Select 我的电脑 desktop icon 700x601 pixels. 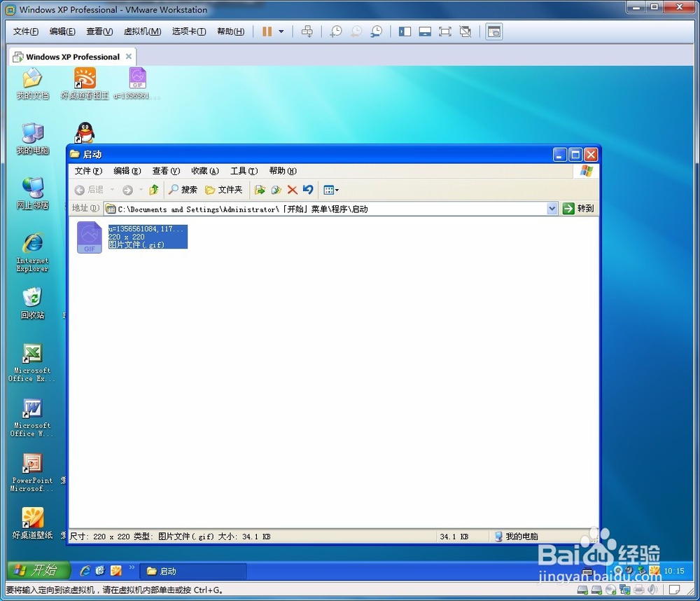tap(32, 139)
